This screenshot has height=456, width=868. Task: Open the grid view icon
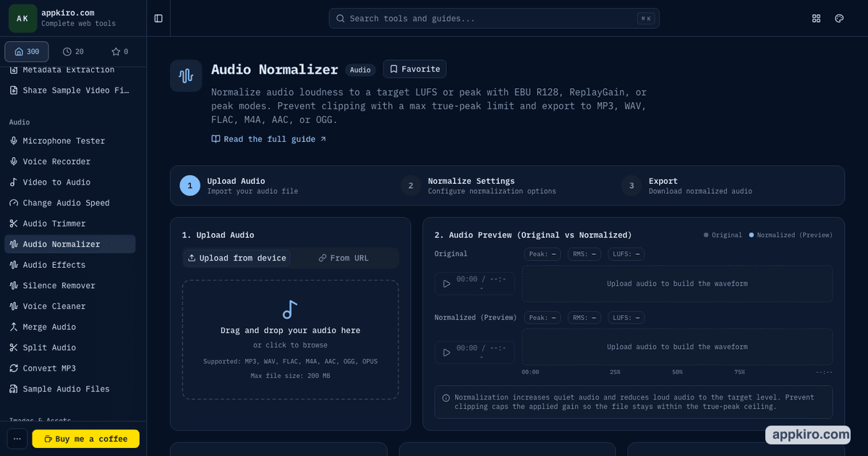(817, 18)
